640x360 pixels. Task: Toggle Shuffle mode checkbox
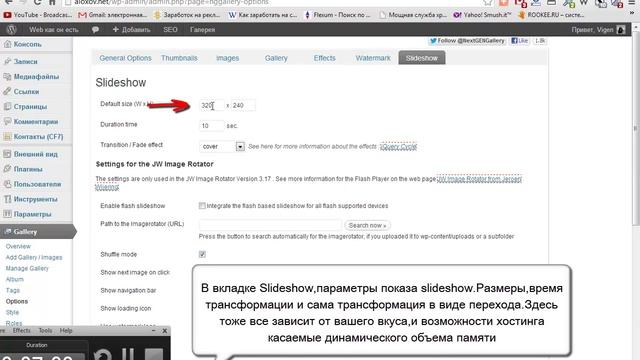tap(202, 254)
